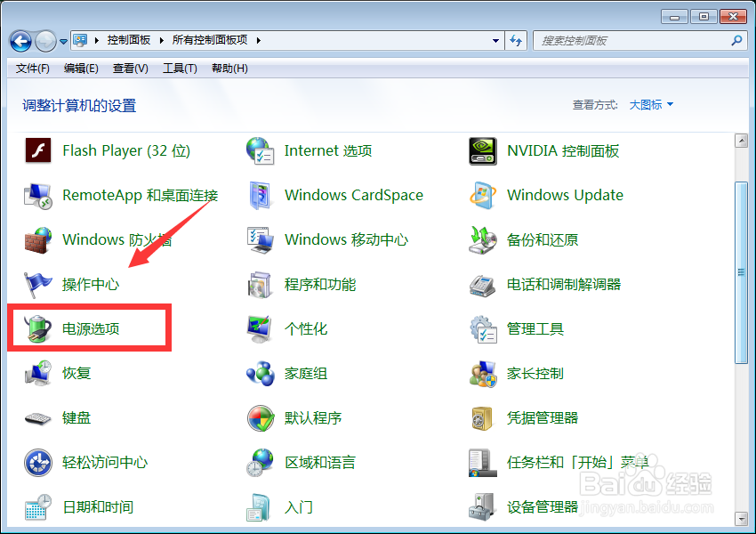756x534 pixels.
Task: Open the 家长控制 icon
Action: [483, 374]
